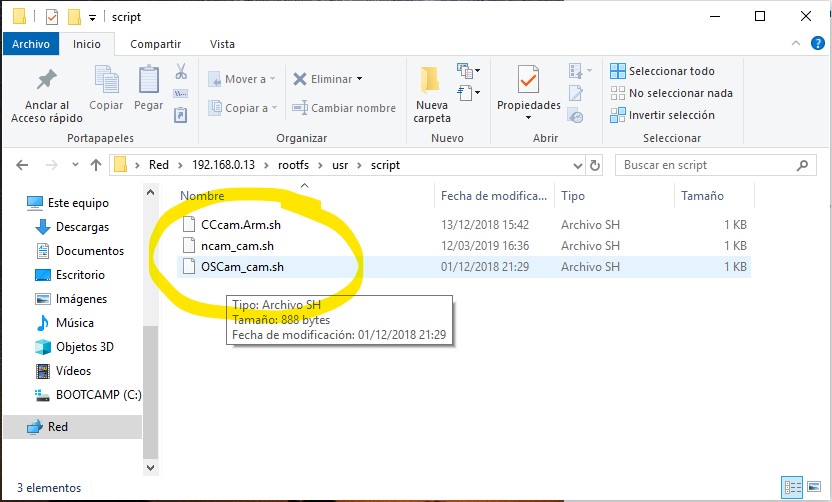Open the Archivo menu tab
Image resolution: width=832 pixels, height=502 pixels.
click(31, 44)
